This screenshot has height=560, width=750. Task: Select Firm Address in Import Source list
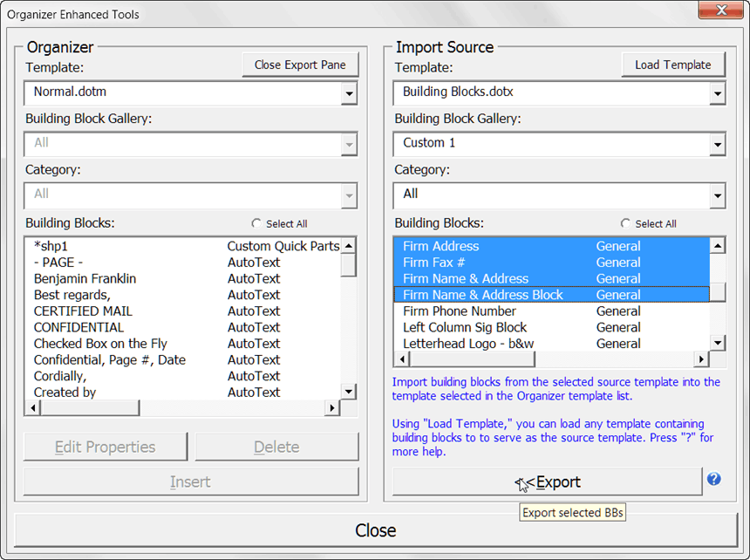[552, 246]
